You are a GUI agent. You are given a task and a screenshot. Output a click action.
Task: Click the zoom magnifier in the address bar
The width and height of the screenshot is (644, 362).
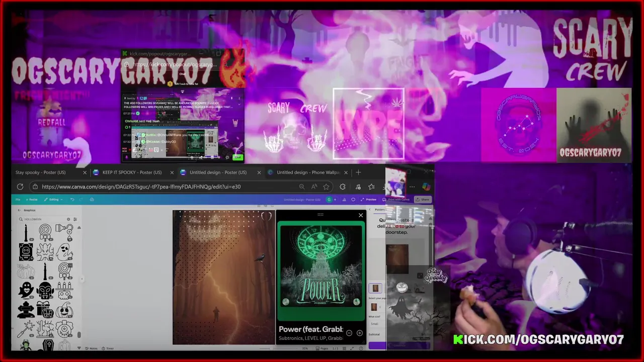[302, 187]
